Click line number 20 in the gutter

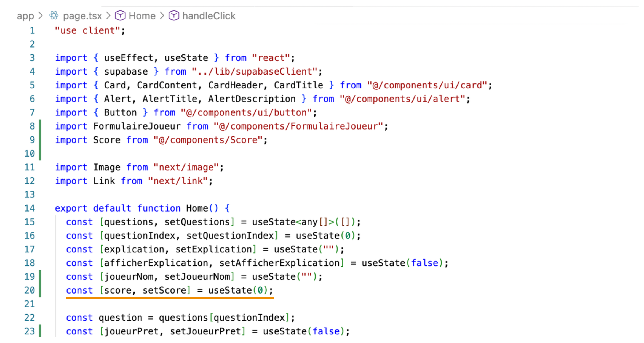pos(30,290)
